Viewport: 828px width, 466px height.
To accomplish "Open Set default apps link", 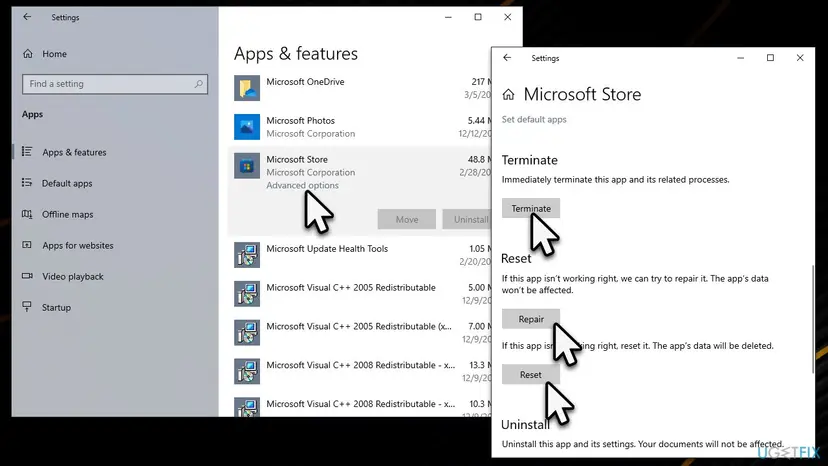I will pos(534,119).
